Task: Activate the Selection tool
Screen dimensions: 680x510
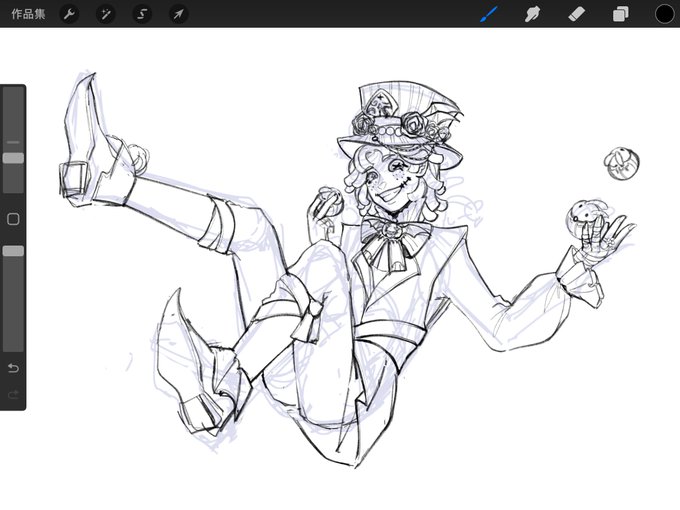Action: pos(142,14)
